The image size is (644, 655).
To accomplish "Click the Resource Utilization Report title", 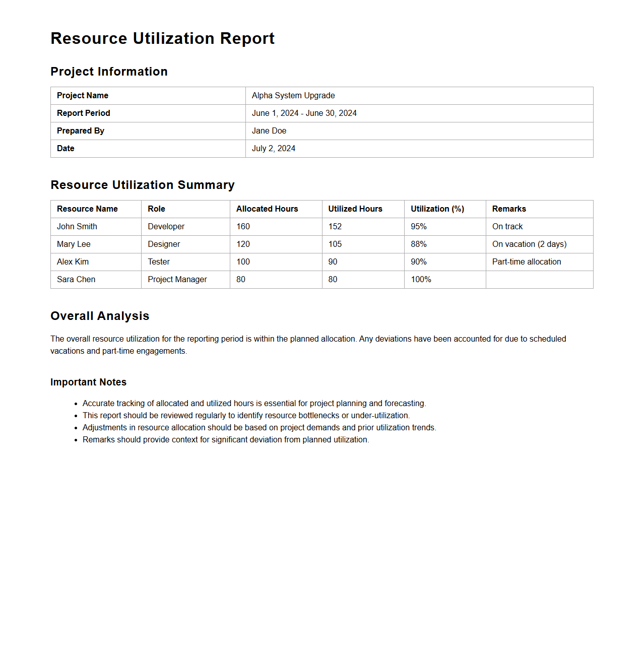I will tap(162, 39).
